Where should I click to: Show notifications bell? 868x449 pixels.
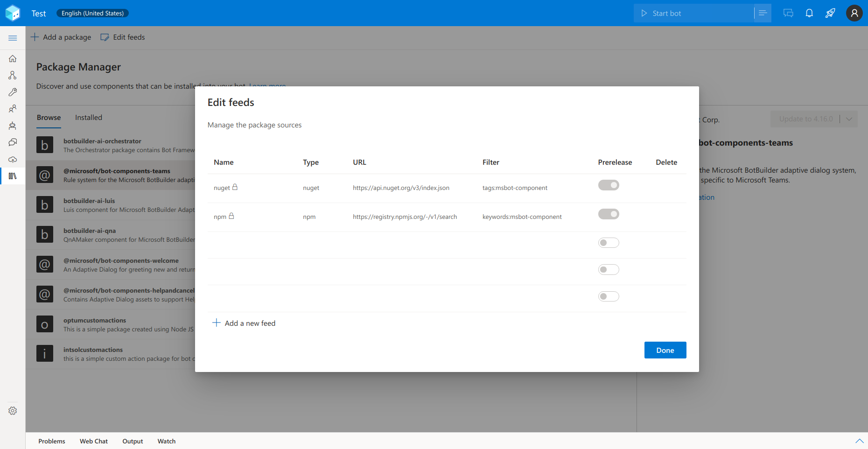[809, 13]
